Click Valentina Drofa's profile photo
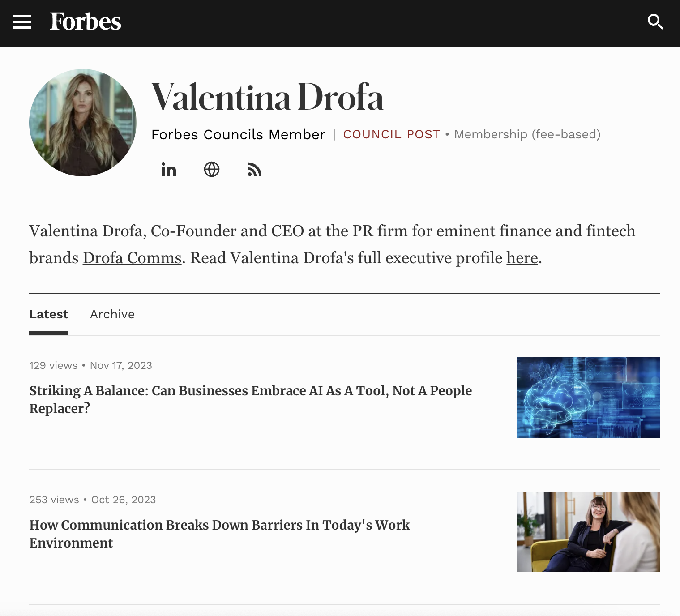The width and height of the screenshot is (680, 616). tap(83, 123)
